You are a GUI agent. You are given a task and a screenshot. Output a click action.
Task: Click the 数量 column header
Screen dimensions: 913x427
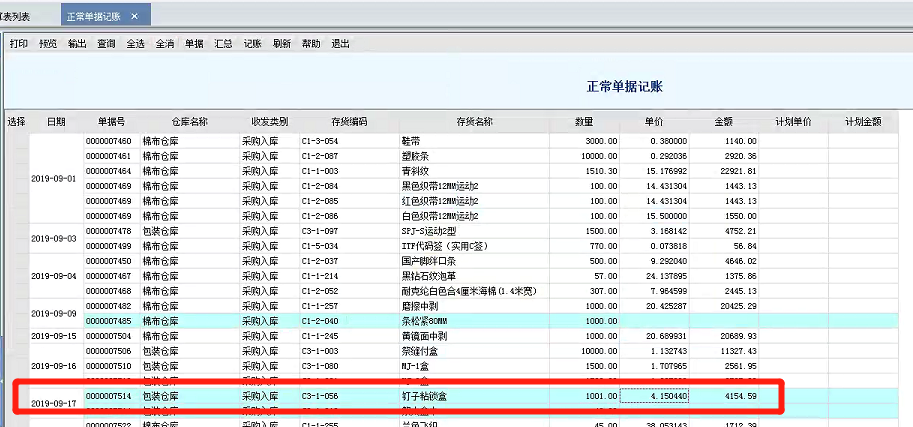click(x=584, y=122)
